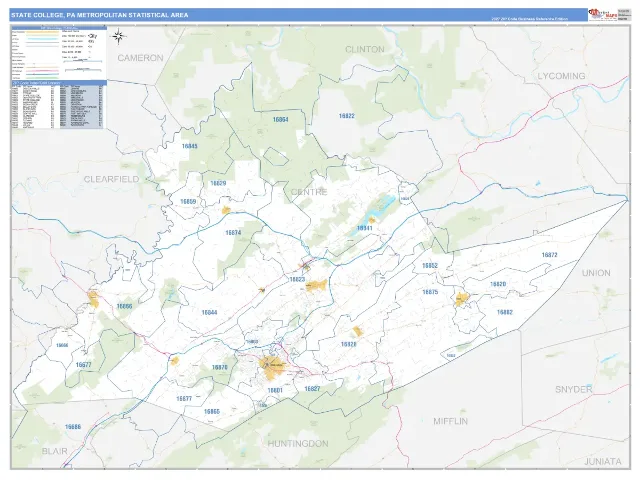Select ZIP code 16859 label
Image resolution: width=640 pixels, height=480 pixels.
point(188,202)
